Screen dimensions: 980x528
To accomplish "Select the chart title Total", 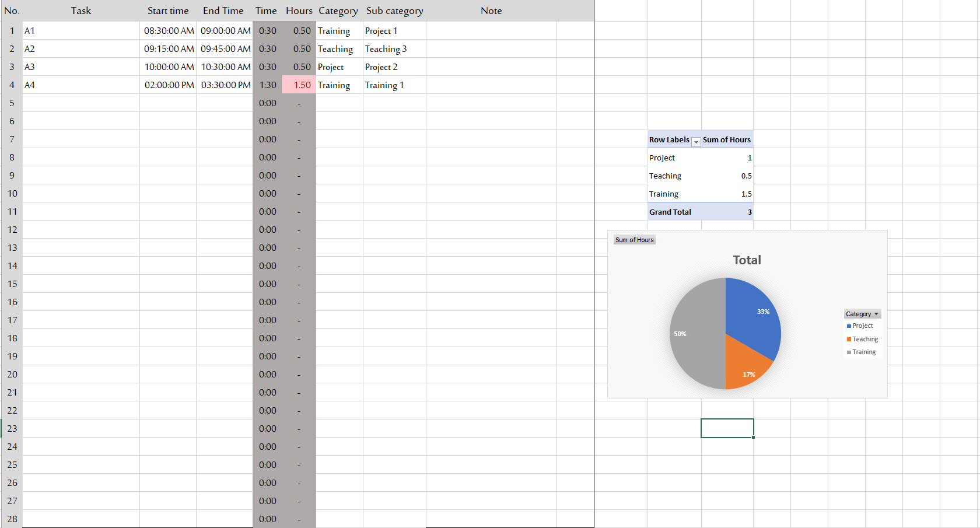I will (747, 260).
